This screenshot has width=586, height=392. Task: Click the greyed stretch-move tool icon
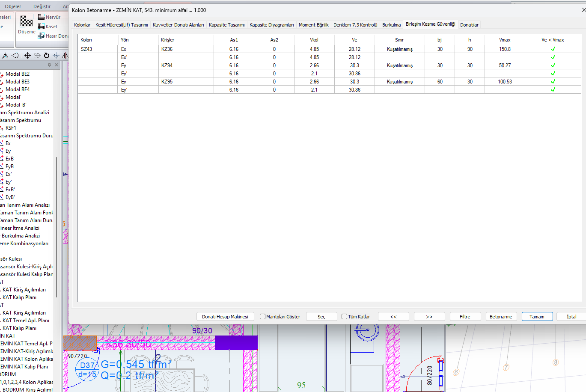click(37, 56)
